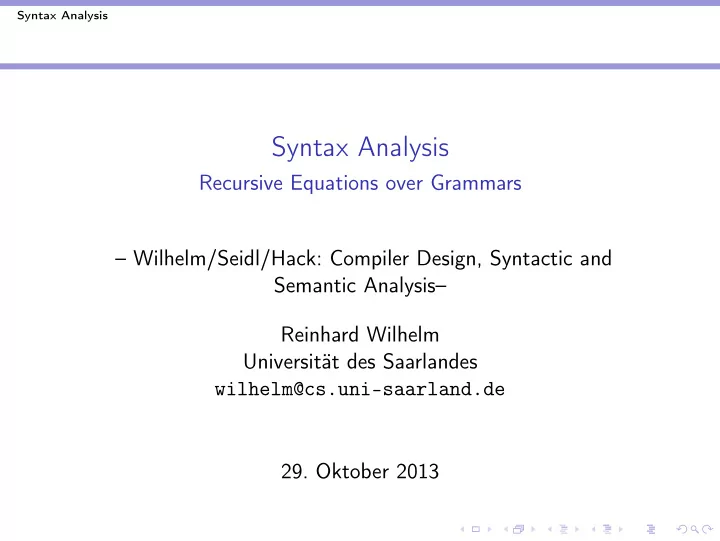Click the author name 'Reinhard Wilhelm'
Viewport: 720px width, 541px height.
point(360,334)
